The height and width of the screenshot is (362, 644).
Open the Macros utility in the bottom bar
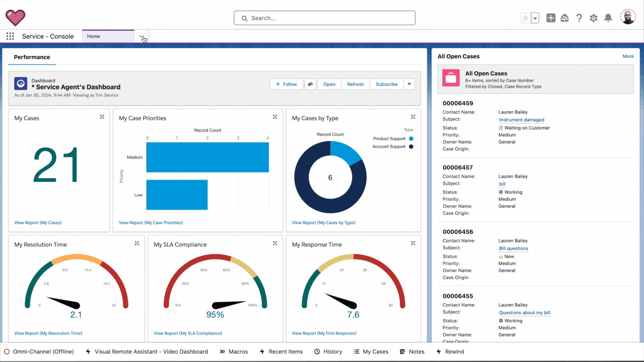[x=238, y=352]
